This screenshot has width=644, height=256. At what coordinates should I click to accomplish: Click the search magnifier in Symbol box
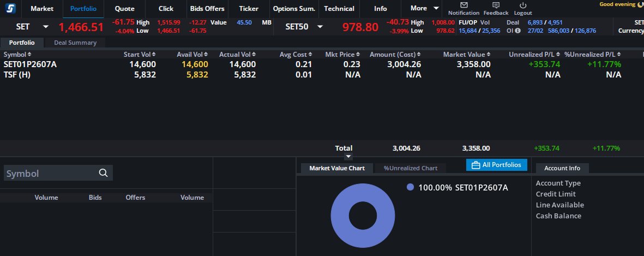pos(104,173)
